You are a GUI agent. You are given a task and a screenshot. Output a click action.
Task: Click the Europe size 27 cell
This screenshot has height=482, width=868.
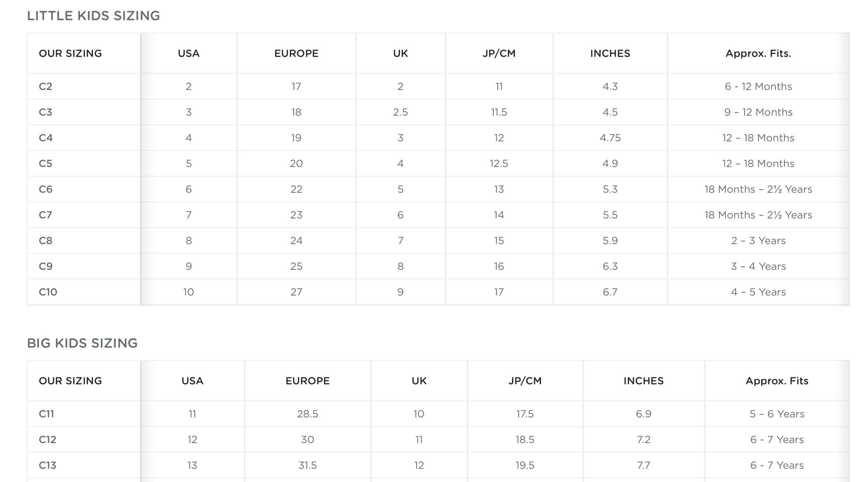tap(296, 292)
